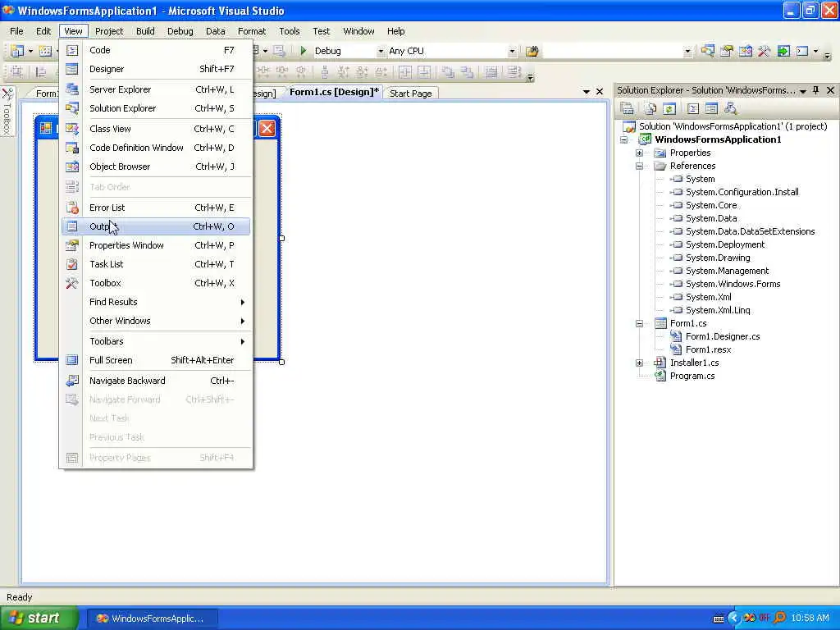Screen dimensions: 840x630
Task: Click the Windows Start button
Action: [38, 619]
